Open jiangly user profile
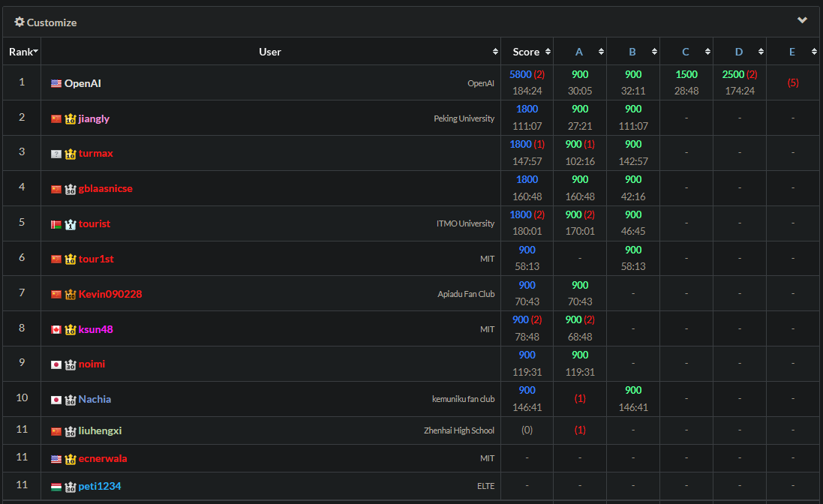This screenshot has height=504, width=823. [94, 118]
